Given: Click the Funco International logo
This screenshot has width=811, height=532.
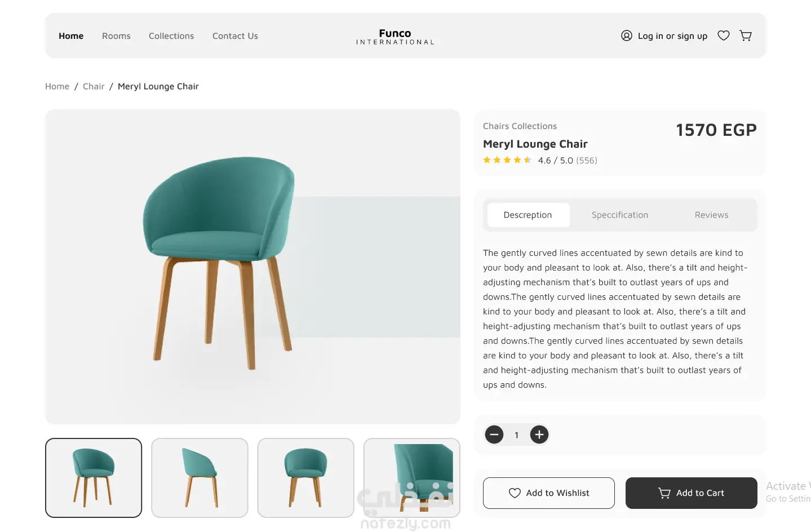Looking at the screenshot, I should [395, 37].
